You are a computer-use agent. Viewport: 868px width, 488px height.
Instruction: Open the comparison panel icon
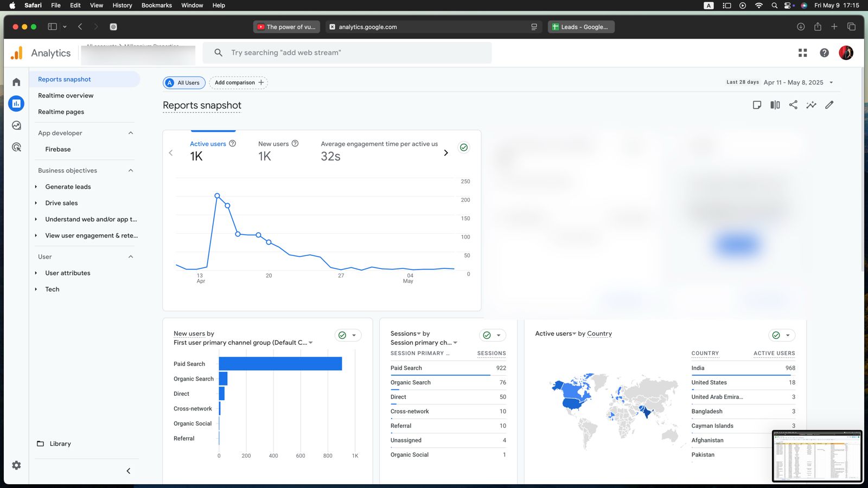(775, 105)
